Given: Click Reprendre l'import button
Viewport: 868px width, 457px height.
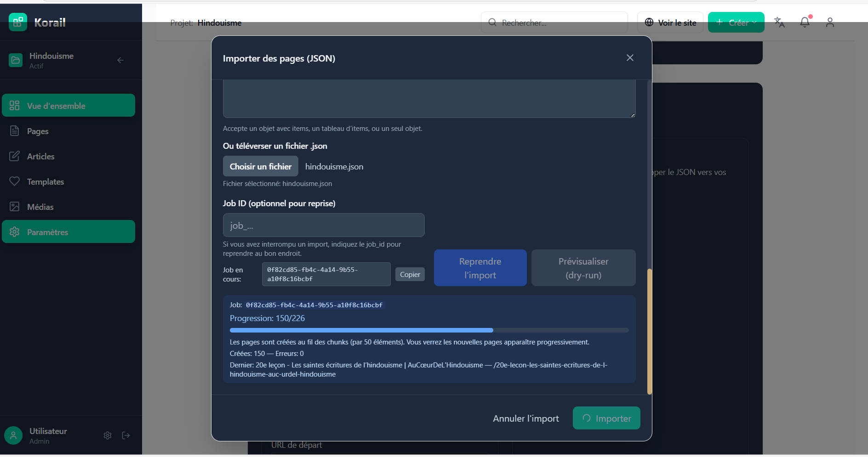Looking at the screenshot, I should click(480, 268).
